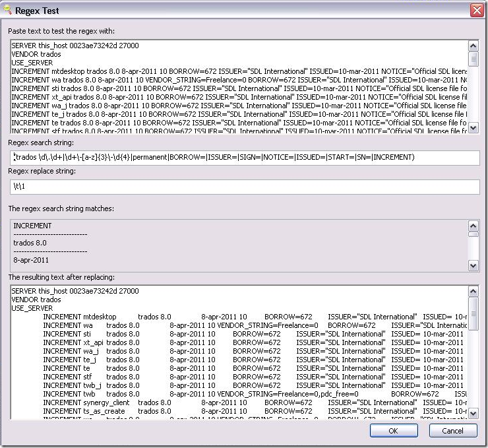Click inside the Regex search string field

pos(245,158)
